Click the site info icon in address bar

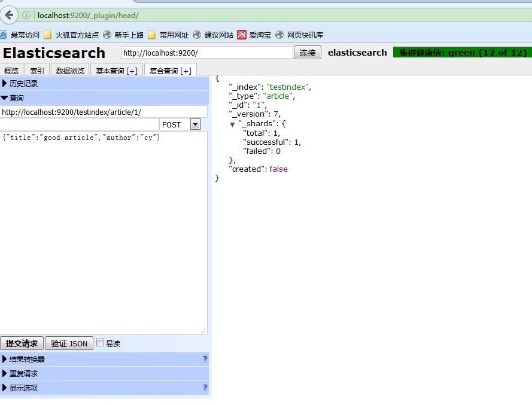[26, 16]
